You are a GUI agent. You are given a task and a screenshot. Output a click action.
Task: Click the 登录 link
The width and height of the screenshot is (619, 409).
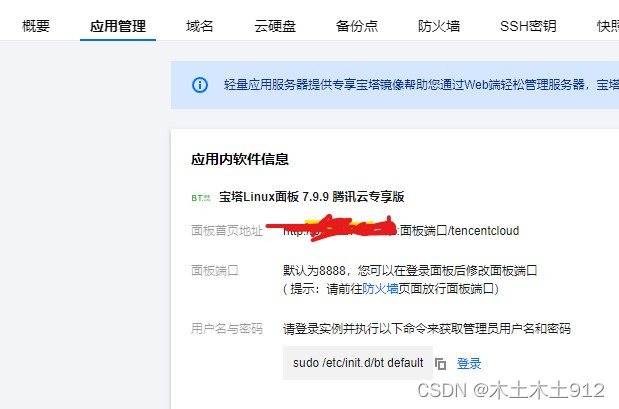pos(469,364)
